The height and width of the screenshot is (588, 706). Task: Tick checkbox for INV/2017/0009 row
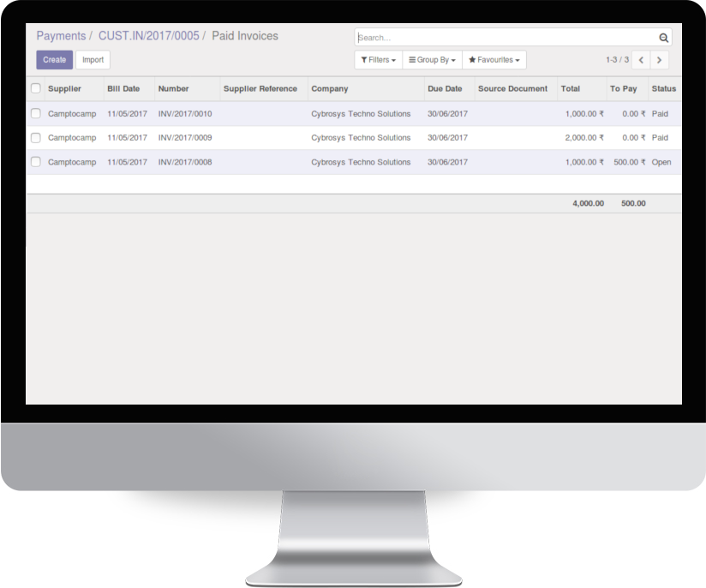[x=36, y=138]
